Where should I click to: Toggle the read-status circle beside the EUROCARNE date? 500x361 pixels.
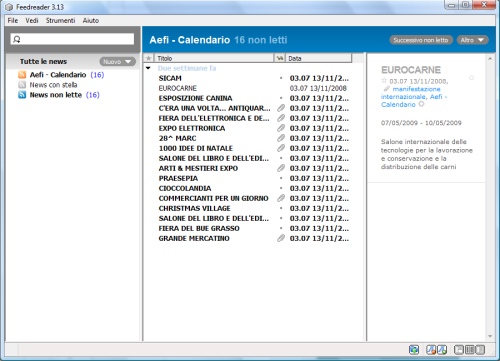[471, 78]
